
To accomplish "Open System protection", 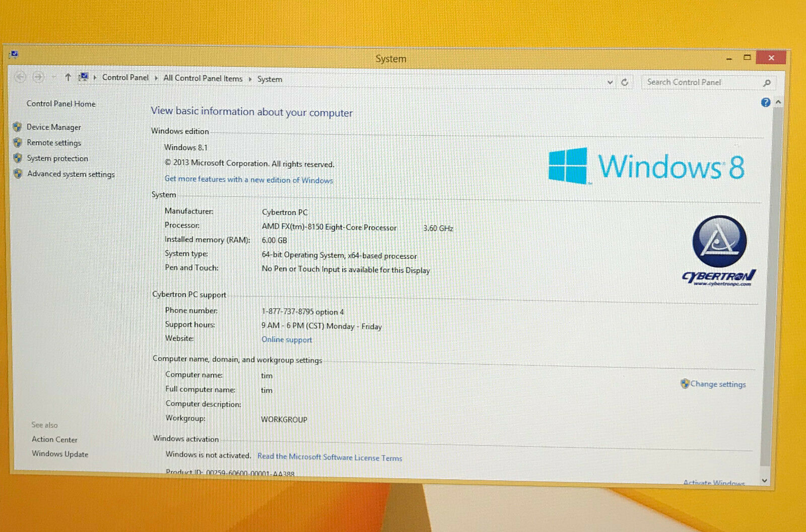I will pyautogui.click(x=57, y=159).
